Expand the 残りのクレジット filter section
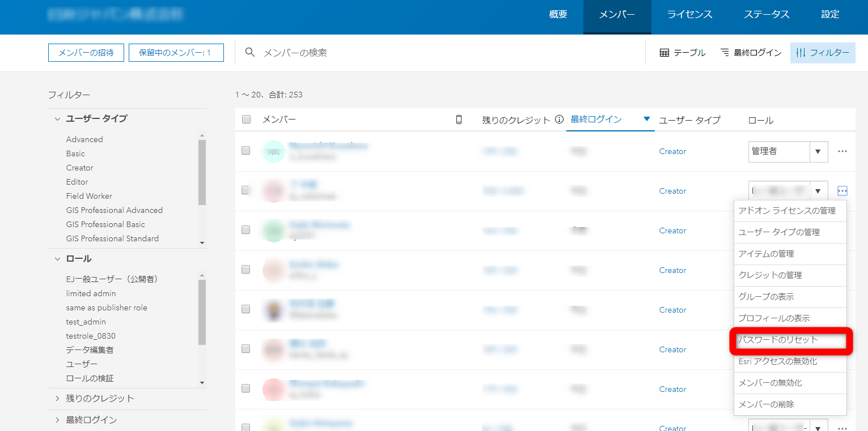868x431 pixels. 57,398
